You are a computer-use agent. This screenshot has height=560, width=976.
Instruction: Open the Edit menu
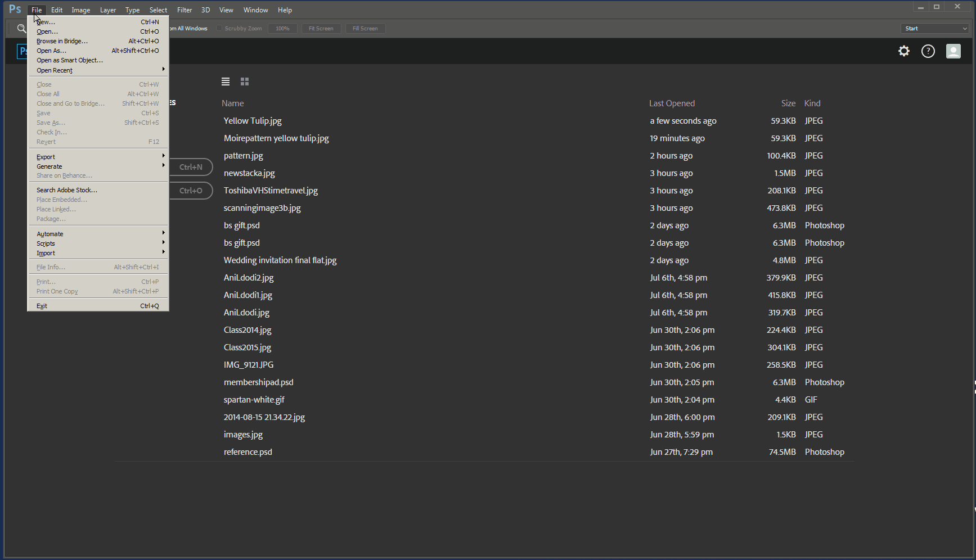point(57,10)
